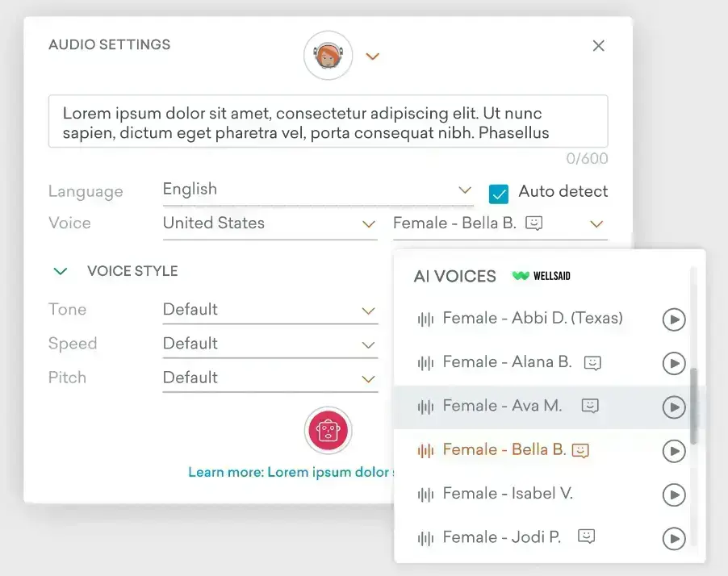The height and width of the screenshot is (576, 728).
Task: Click into the Lorem ipsum text box
Action: coord(328,121)
